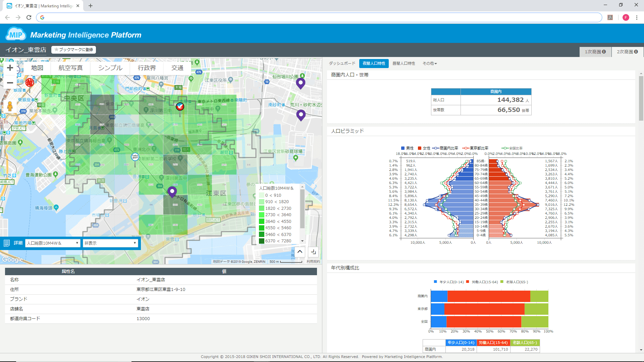Toggle 労働人口(15-64) legend item
644x362 pixels.
(x=482, y=282)
